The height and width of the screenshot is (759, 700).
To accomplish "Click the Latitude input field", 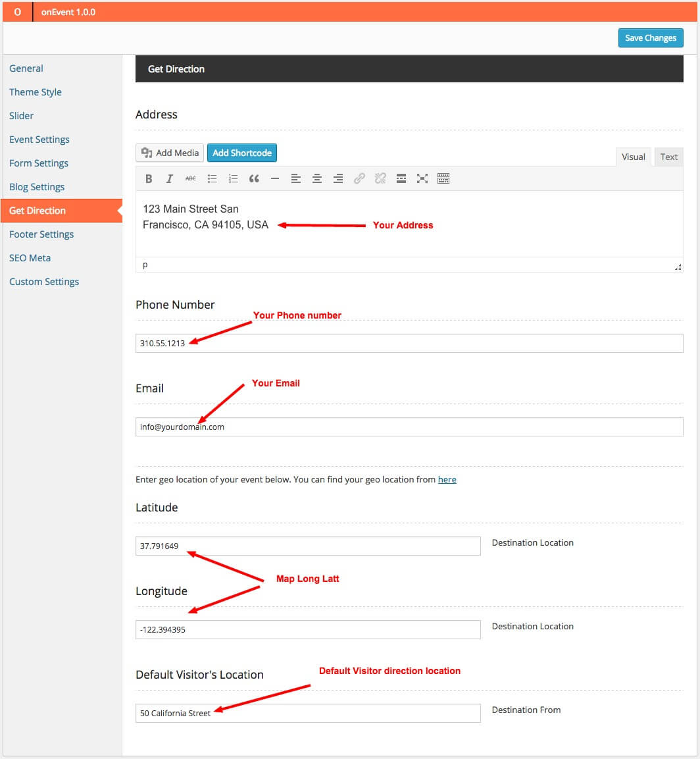I will pyautogui.click(x=308, y=546).
